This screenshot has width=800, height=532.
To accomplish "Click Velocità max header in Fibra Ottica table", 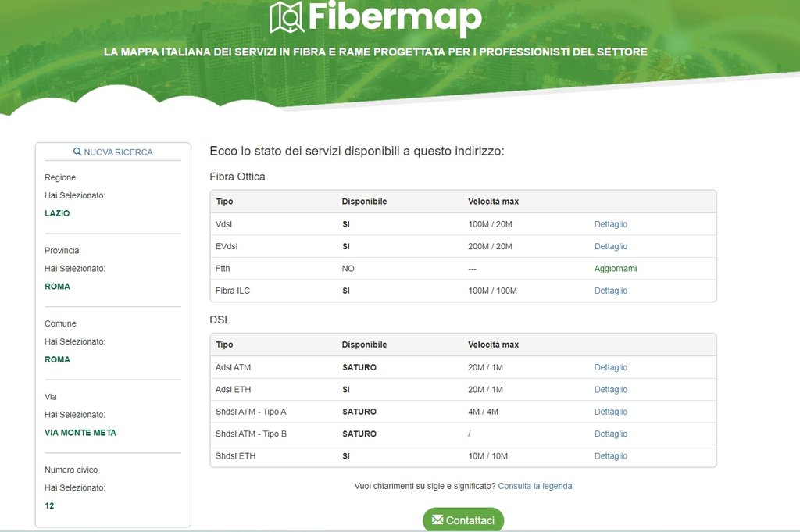I will click(x=494, y=202).
